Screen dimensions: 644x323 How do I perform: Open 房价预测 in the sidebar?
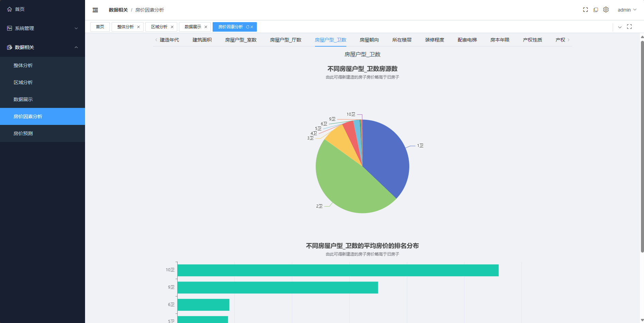pyautogui.click(x=43, y=133)
